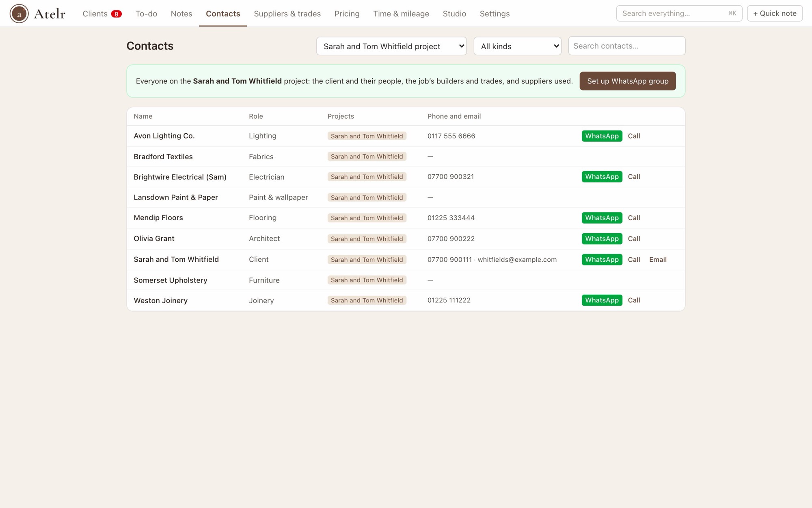Open the Weston Joinery name
The image size is (812, 508).
point(160,300)
